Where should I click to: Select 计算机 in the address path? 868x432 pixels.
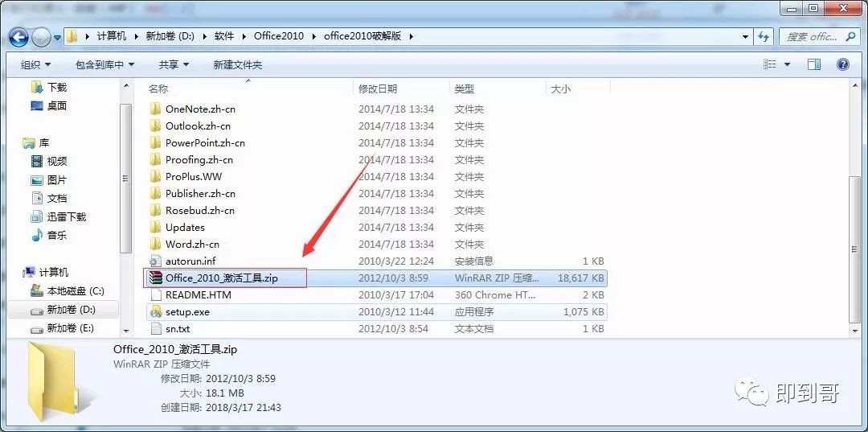112,36
